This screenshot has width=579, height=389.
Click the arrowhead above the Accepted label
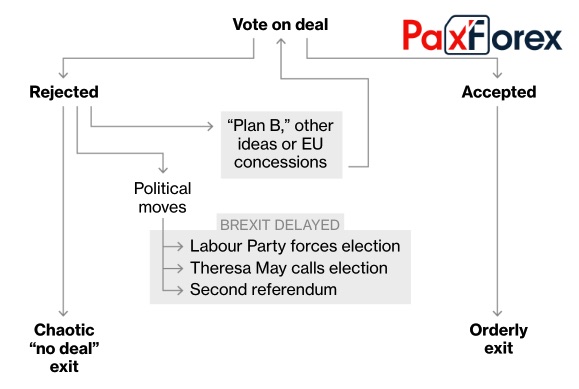click(497, 74)
